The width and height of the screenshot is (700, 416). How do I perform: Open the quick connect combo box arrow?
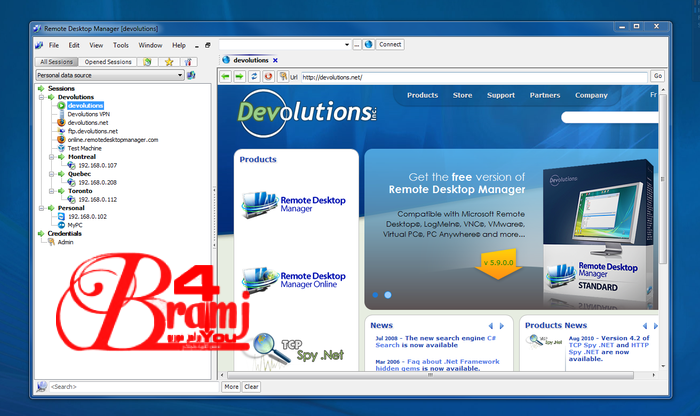[346, 45]
